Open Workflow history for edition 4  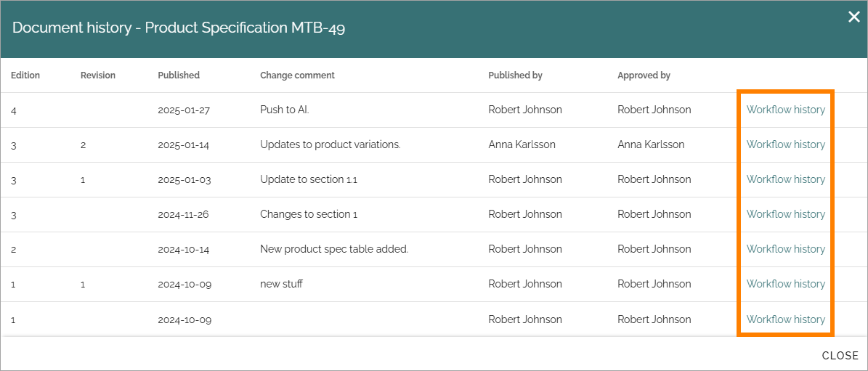tap(785, 110)
